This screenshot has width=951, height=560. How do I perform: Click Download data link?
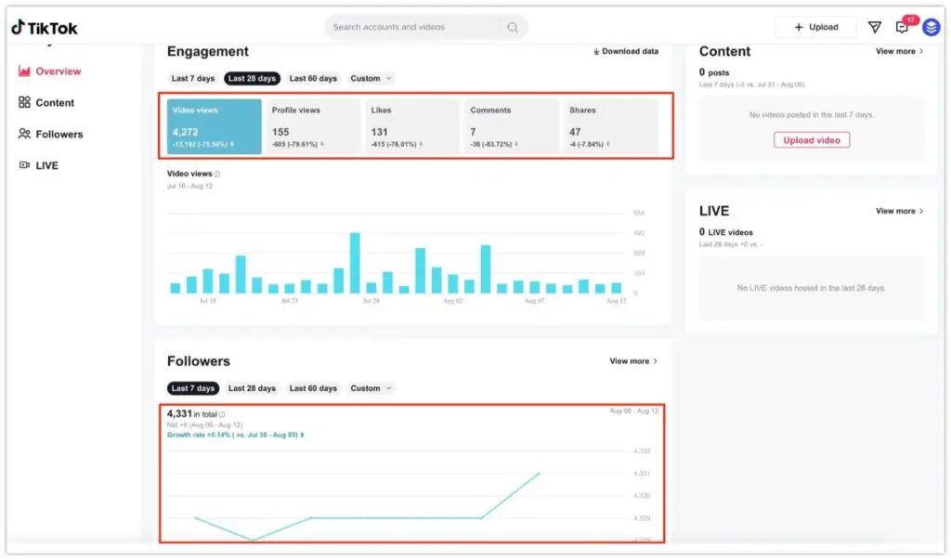click(x=626, y=52)
